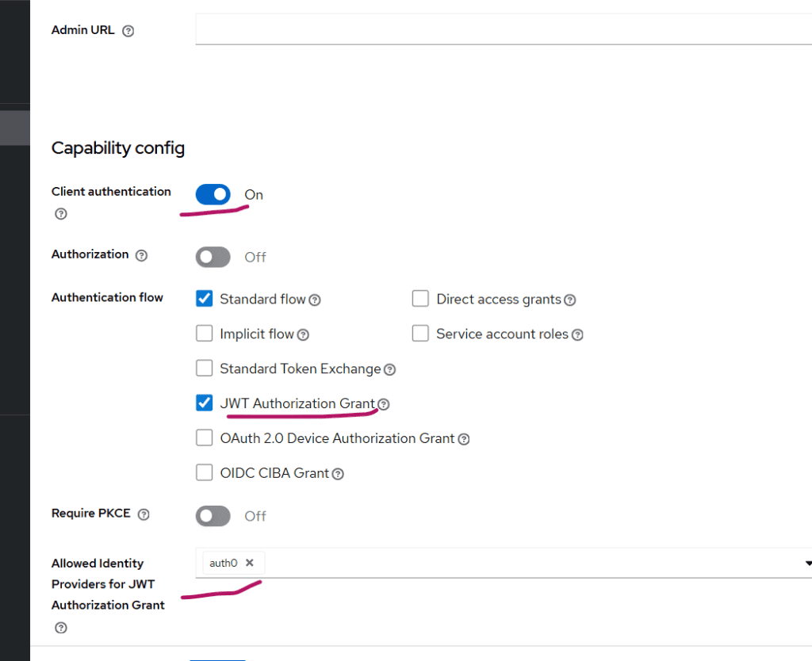Open Standard Token Exchange help icon

pyautogui.click(x=389, y=369)
